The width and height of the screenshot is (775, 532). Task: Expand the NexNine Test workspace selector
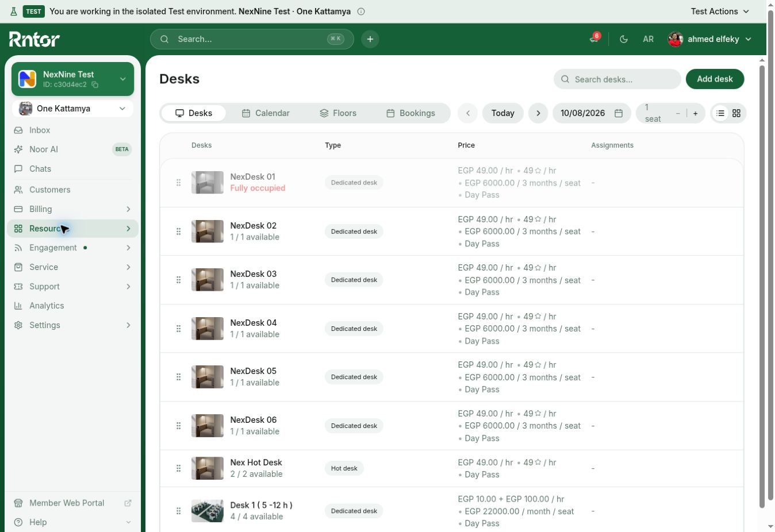72,79
